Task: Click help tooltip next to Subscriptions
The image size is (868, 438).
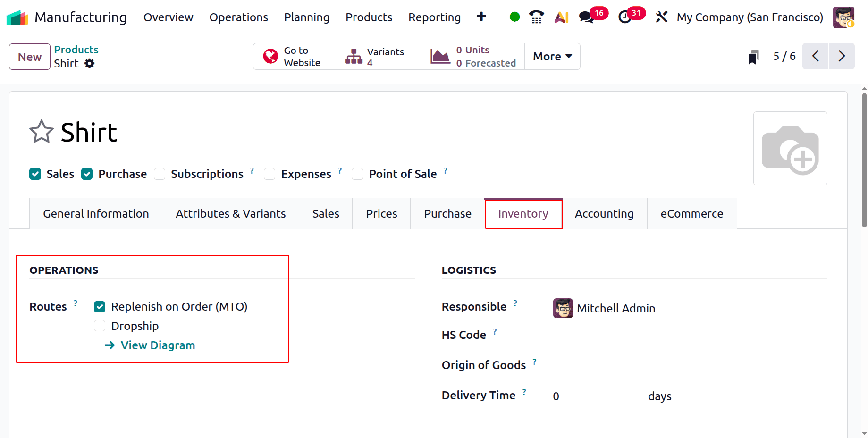Action: click(252, 170)
